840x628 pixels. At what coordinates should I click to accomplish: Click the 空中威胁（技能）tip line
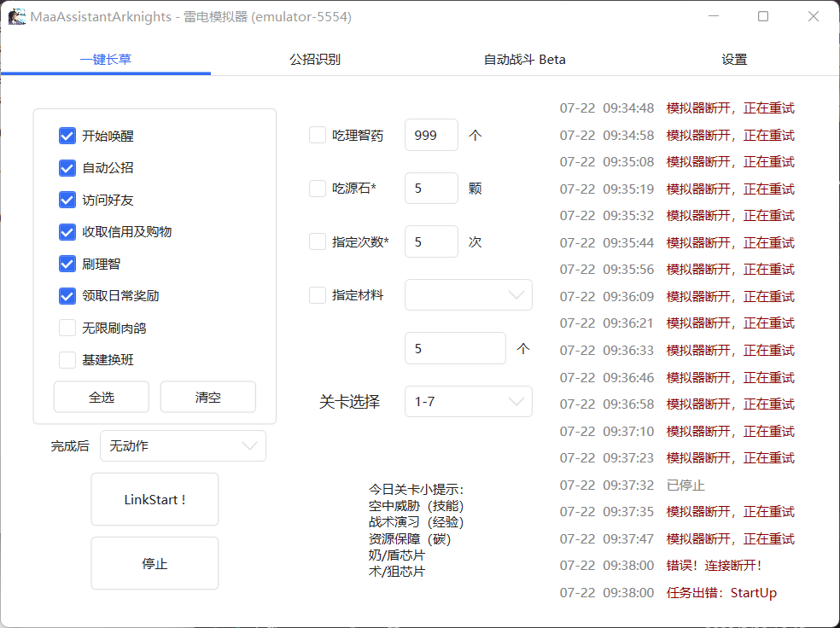point(416,506)
